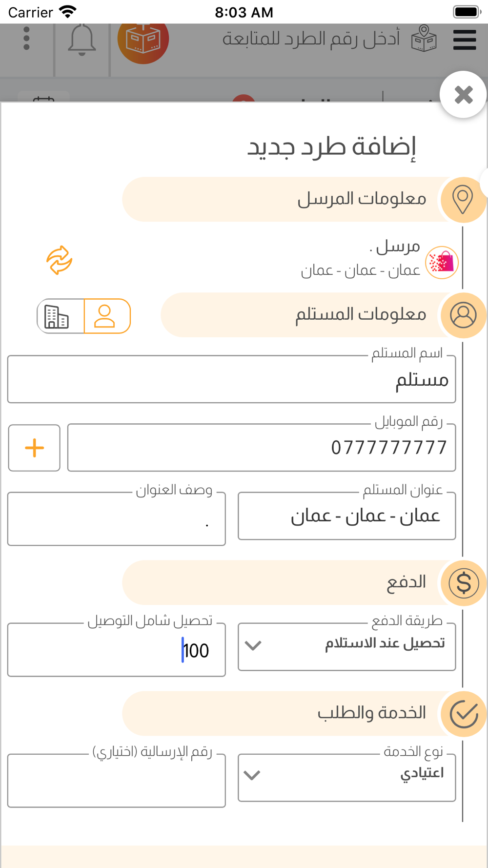This screenshot has width=488, height=868.
Task: Tap the plus button beside mobile number
Action: pyautogui.click(x=34, y=448)
